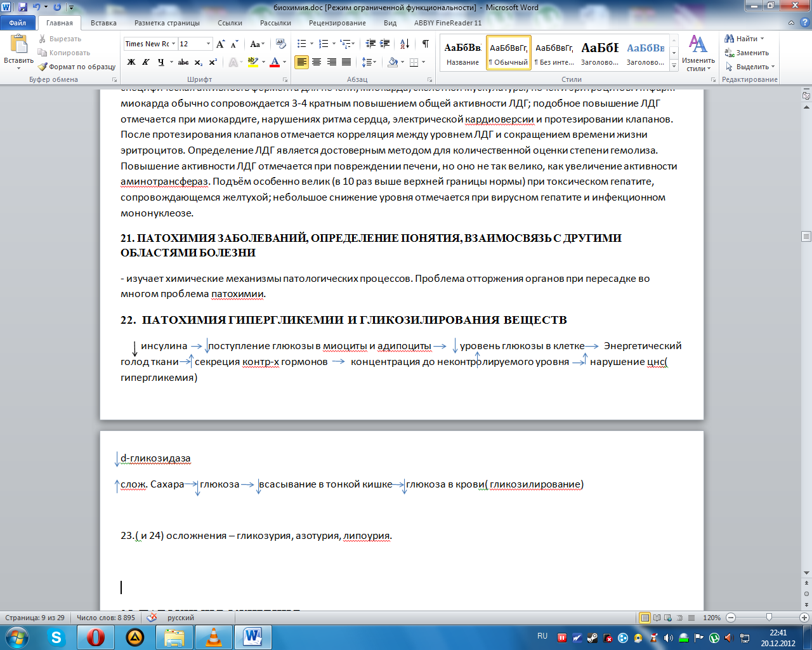Switch to full screen reading view
812x650 pixels.
(x=657, y=618)
